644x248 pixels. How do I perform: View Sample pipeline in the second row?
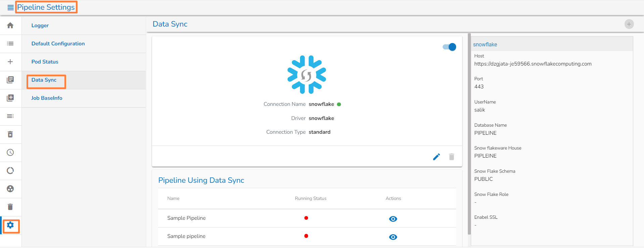393,237
